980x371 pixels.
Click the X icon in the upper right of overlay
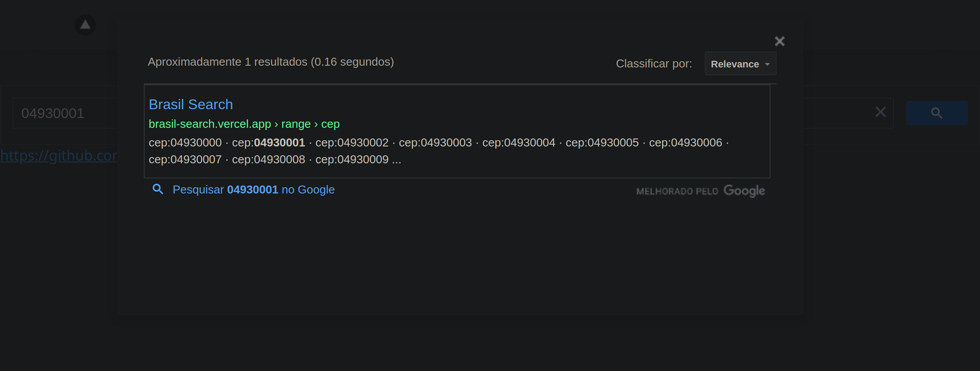(x=780, y=41)
